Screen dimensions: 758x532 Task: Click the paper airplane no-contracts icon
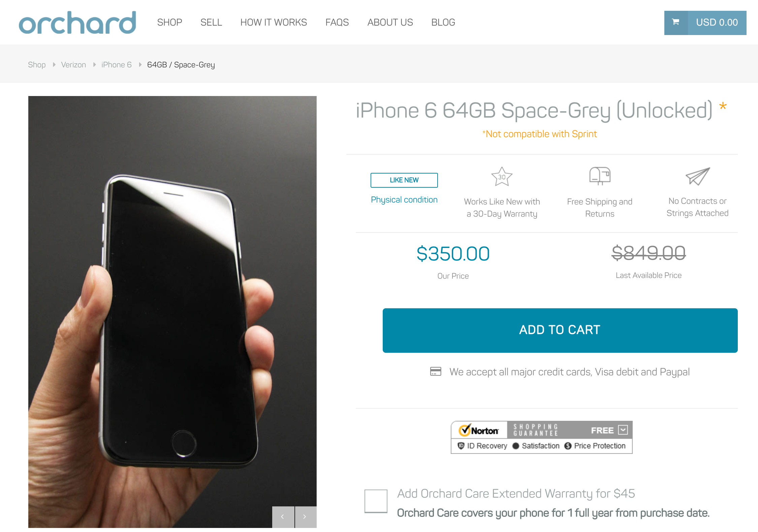point(697,176)
